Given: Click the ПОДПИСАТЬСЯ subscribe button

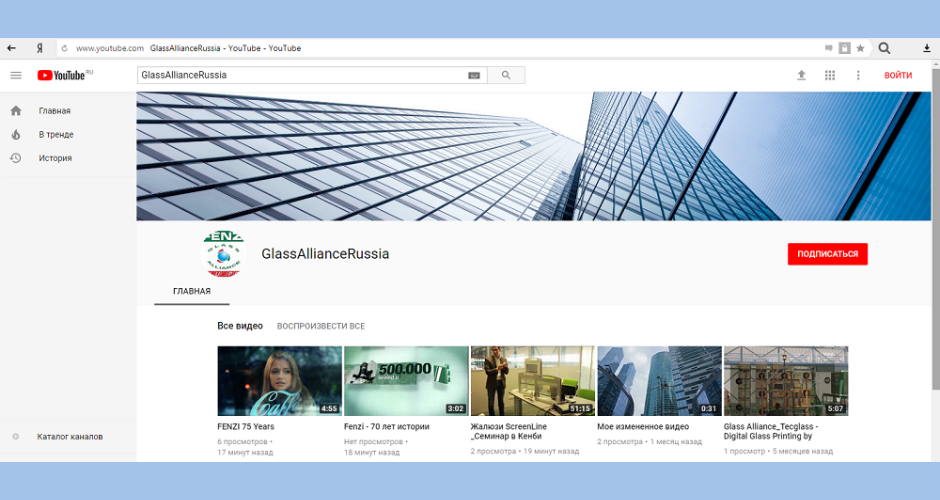Looking at the screenshot, I should click(827, 254).
